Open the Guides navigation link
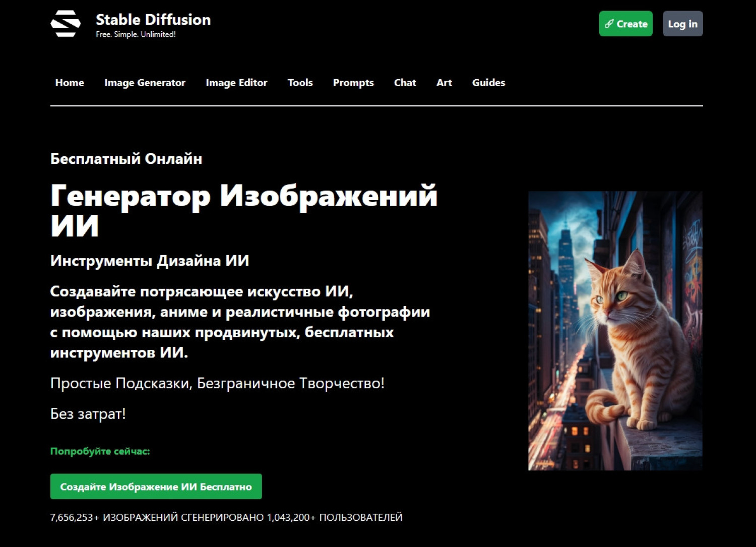This screenshot has width=756, height=547. 488,83
